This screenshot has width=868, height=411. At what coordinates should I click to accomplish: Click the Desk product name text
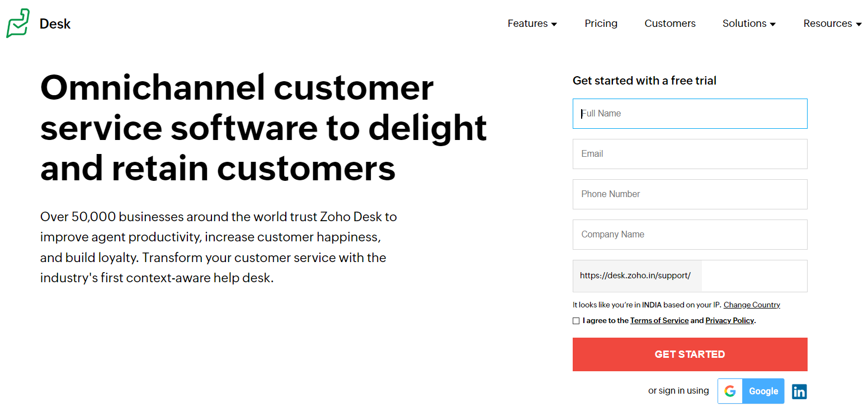55,24
